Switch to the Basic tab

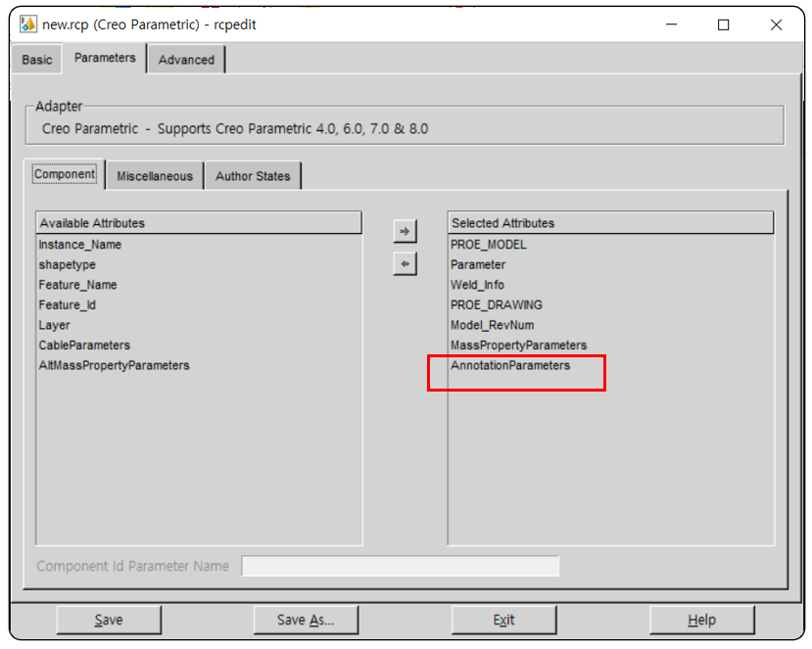(x=37, y=60)
